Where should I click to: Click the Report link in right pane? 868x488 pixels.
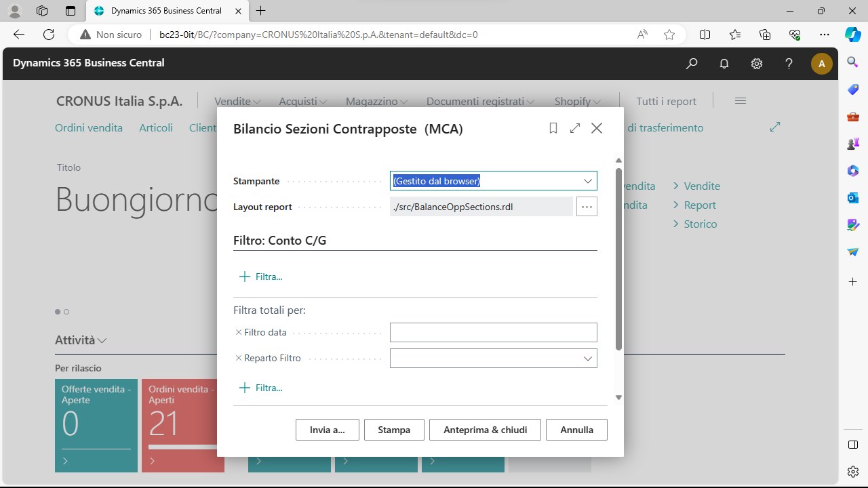point(700,205)
